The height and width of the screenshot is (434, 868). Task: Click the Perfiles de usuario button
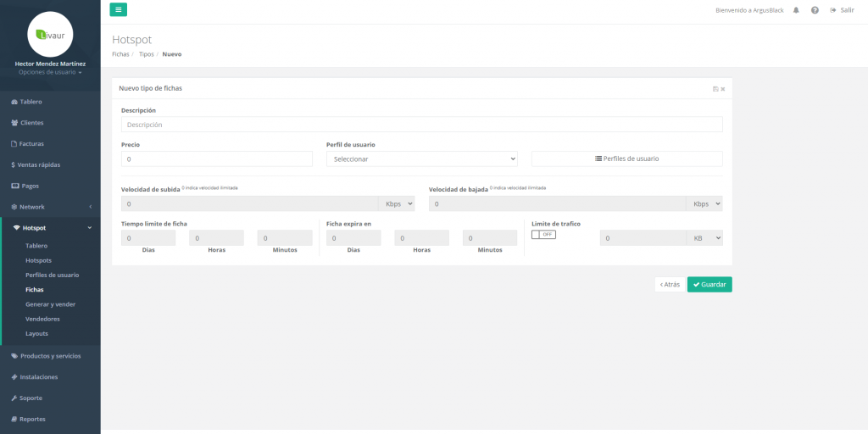coord(626,159)
